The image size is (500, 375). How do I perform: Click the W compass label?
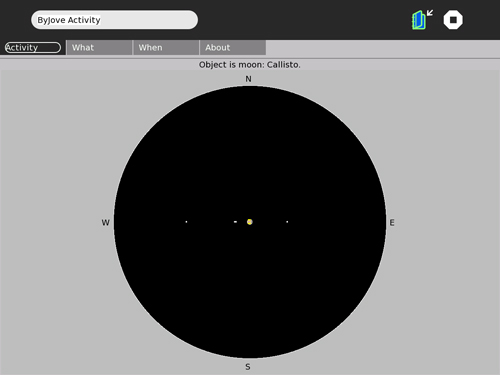tap(105, 223)
